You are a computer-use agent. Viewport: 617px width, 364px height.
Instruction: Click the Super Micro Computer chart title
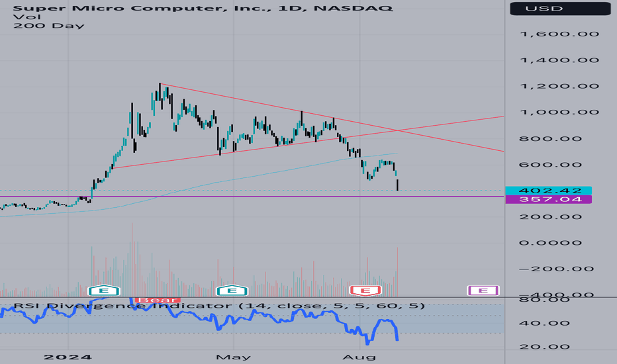point(203,8)
